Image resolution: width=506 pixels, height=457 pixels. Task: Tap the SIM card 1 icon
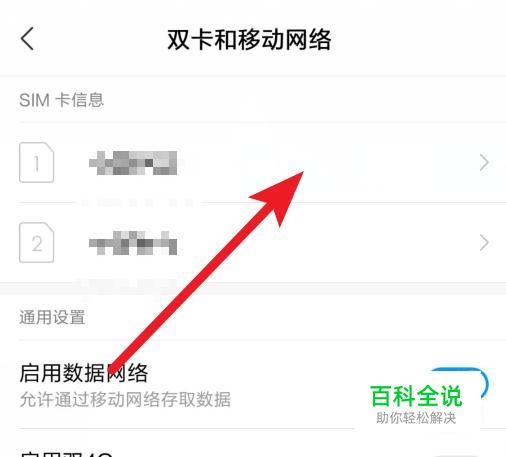(37, 162)
